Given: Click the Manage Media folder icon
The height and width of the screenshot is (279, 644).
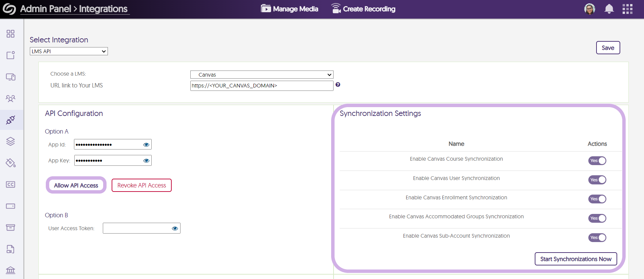Looking at the screenshot, I should (266, 8).
